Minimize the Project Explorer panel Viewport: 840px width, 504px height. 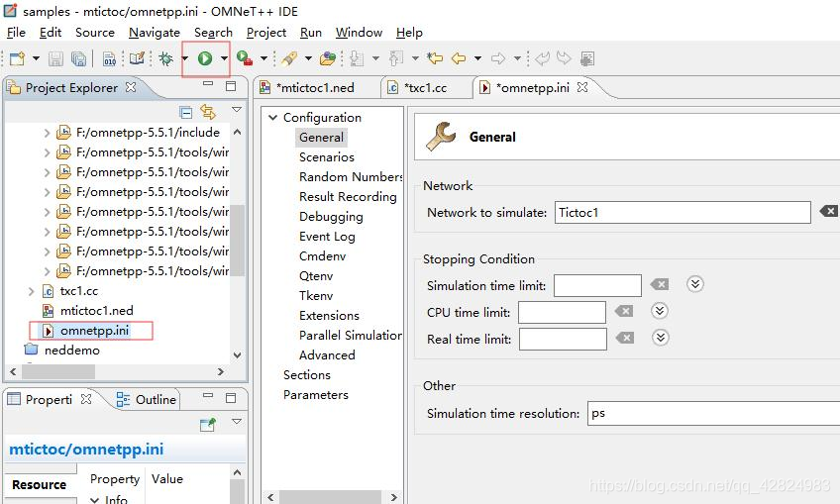click(208, 84)
